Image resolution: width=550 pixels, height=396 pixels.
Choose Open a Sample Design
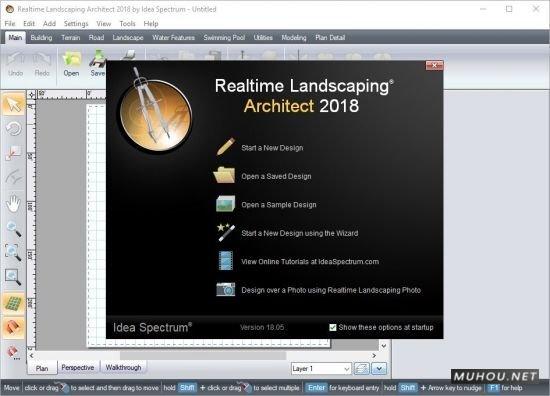tap(266, 204)
